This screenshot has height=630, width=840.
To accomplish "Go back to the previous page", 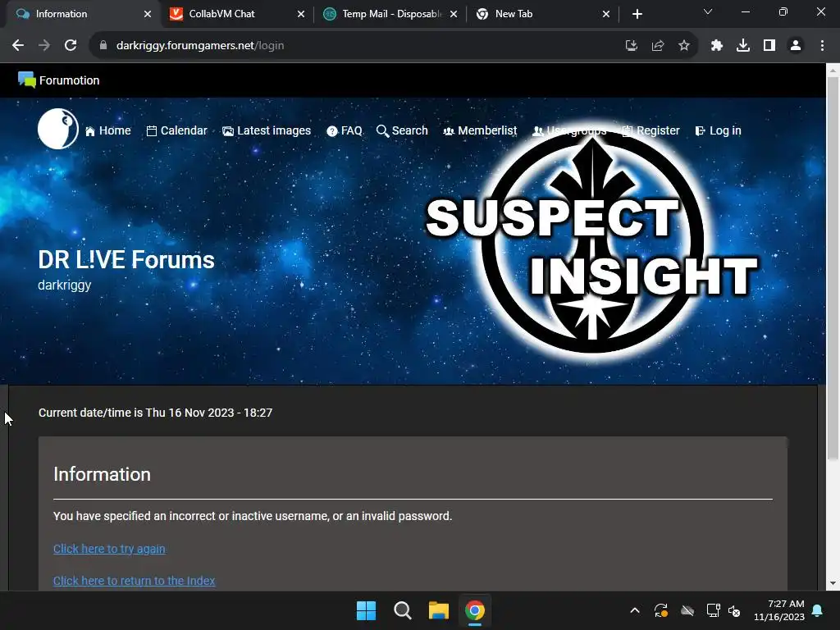I will click(x=18, y=46).
